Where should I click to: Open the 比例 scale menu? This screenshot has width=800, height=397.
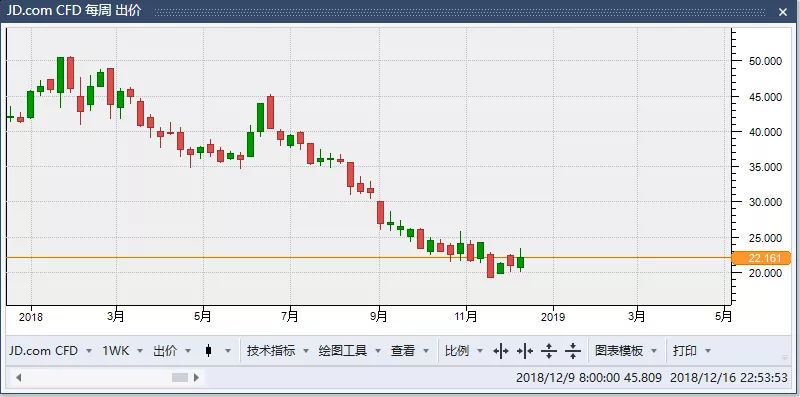point(464,351)
